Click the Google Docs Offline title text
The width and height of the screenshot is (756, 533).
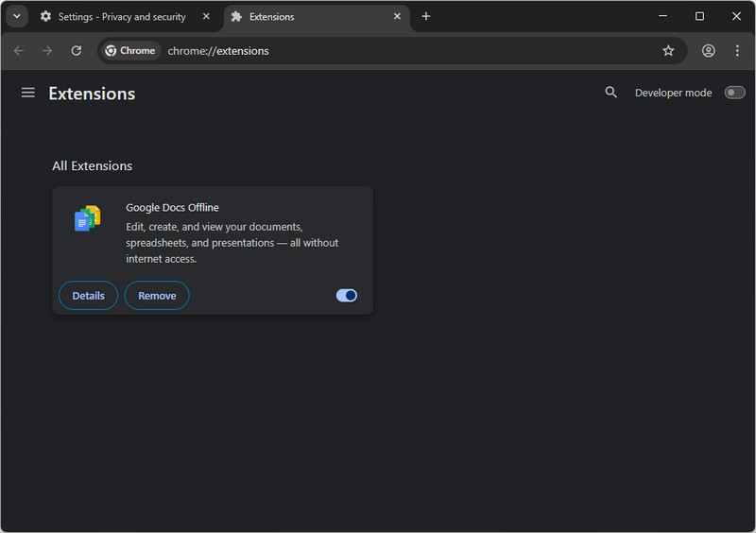pos(172,207)
